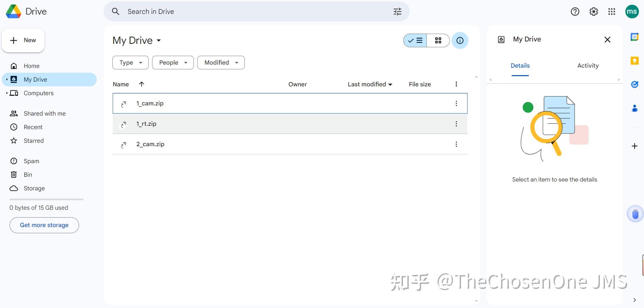Open the Google apps launcher grid
Screen dimensions: 644x308
click(612, 11)
